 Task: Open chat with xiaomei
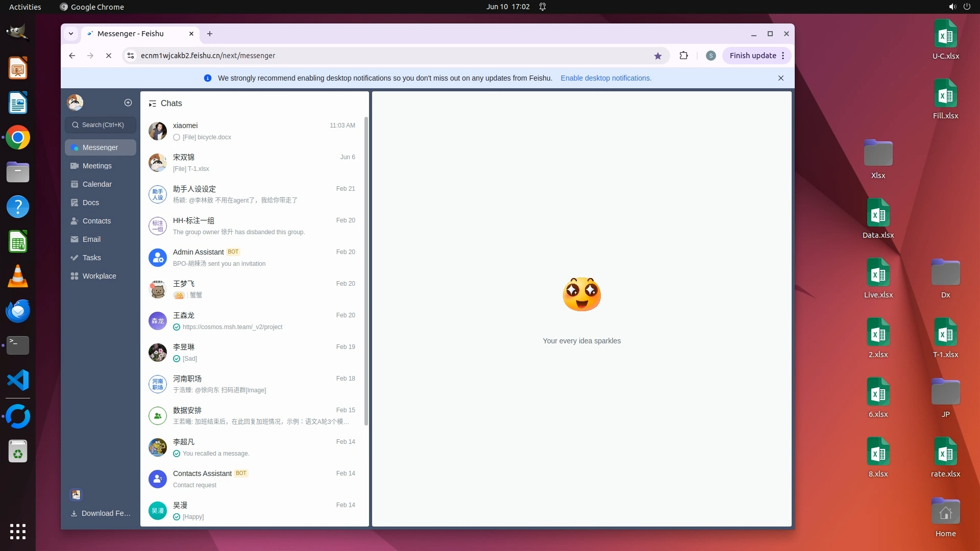tap(254, 131)
